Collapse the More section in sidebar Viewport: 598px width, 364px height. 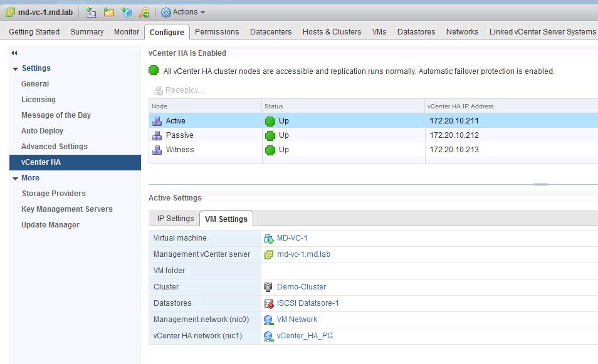(15, 179)
